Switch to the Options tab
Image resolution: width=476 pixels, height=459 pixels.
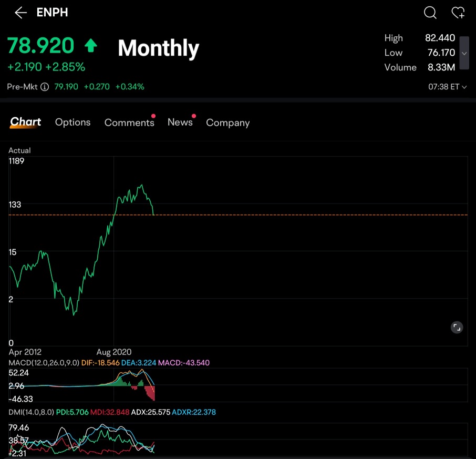click(x=73, y=122)
